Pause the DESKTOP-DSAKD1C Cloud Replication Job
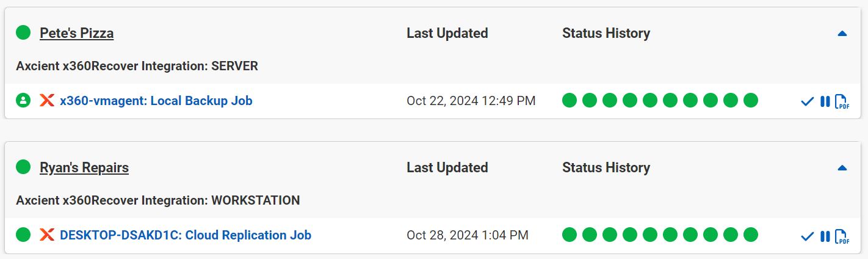The width and height of the screenshot is (868, 259). coord(825,236)
